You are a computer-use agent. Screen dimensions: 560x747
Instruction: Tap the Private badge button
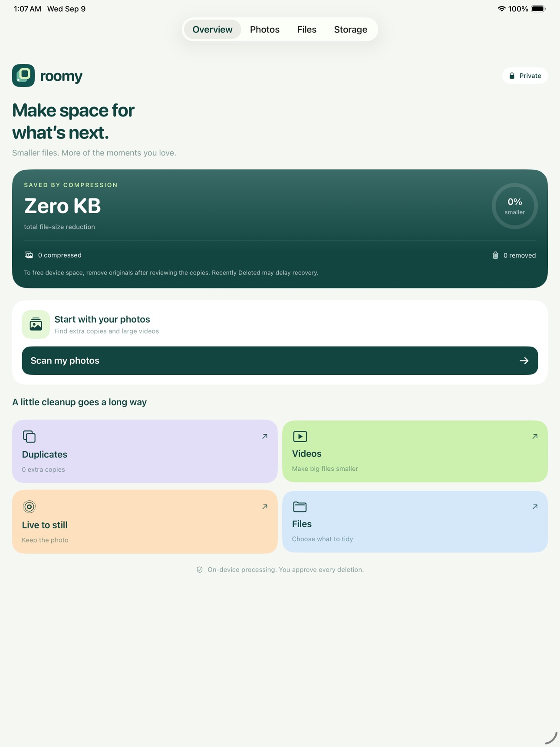525,76
